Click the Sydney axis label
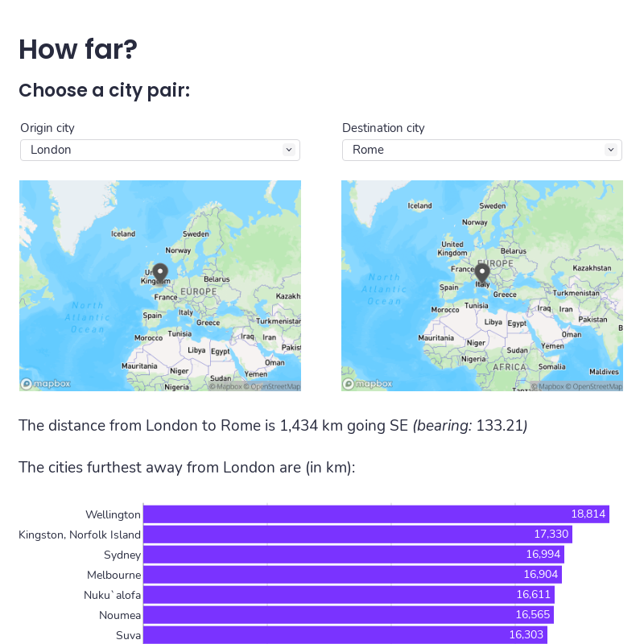This screenshot has width=644, height=644. point(122,555)
